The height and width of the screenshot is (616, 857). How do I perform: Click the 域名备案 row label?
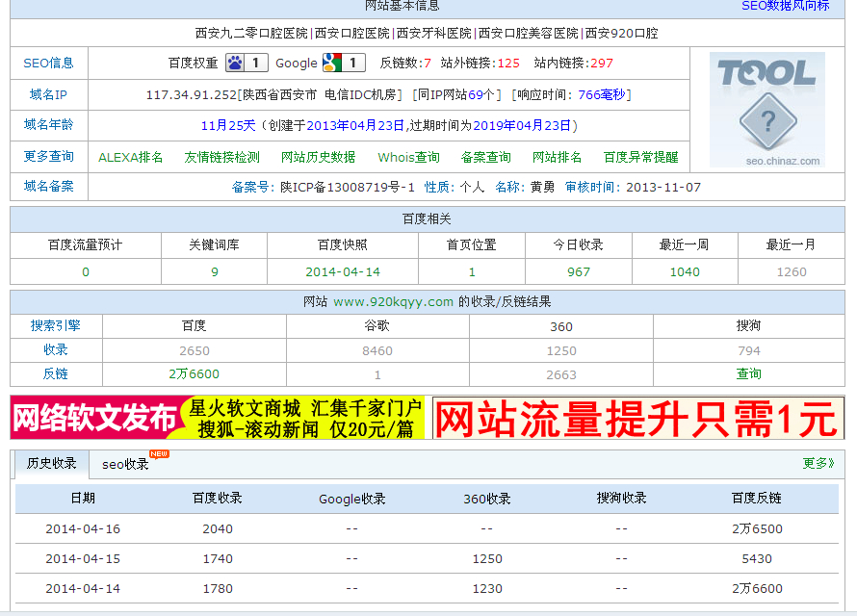click(x=49, y=186)
